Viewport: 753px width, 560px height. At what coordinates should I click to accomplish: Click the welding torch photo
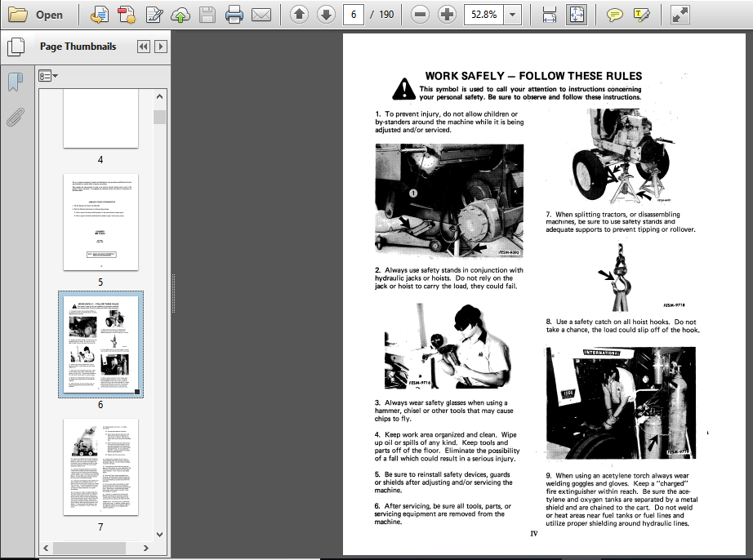click(x=621, y=403)
